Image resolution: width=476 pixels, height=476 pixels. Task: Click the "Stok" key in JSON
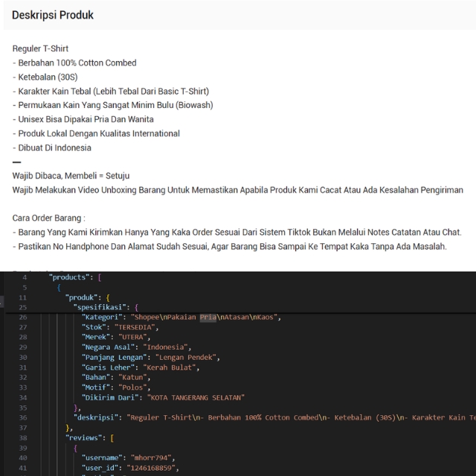point(94,327)
